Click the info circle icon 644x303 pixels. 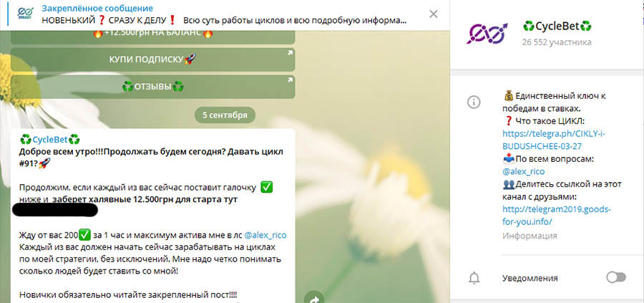pos(474,102)
